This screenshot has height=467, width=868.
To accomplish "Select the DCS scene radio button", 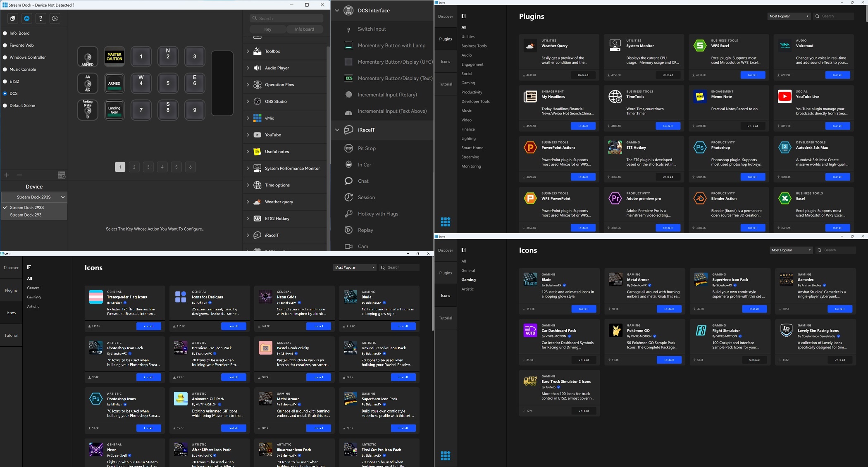I will pyautogui.click(x=5, y=94).
